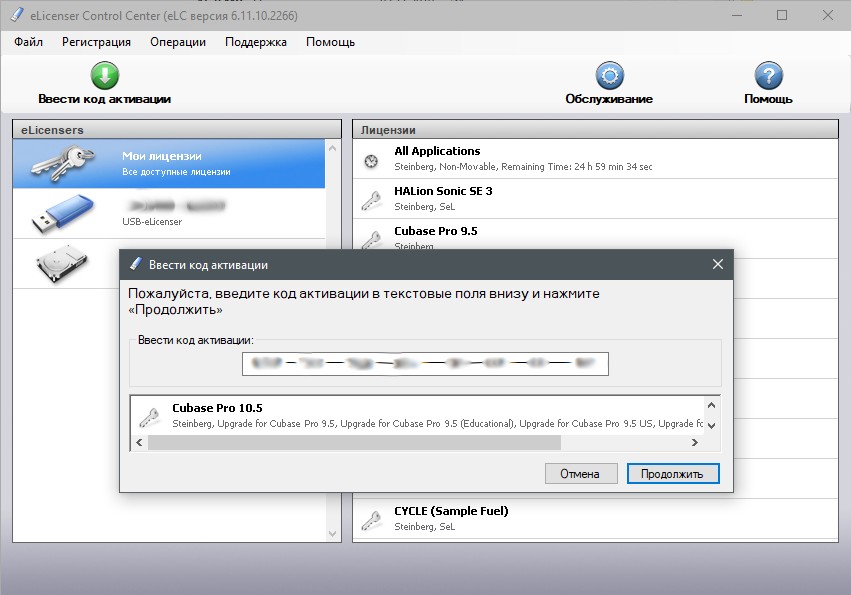Image resolution: width=851 pixels, height=595 pixels.
Task: Click the eLicensers panel scroll-up arrow
Action: point(333,148)
